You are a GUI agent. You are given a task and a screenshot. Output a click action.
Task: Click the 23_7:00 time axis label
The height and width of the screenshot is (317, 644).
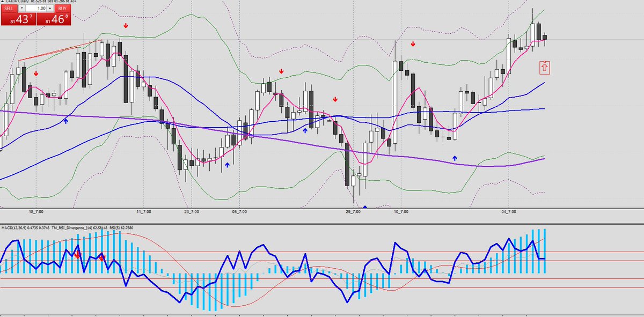click(192, 212)
